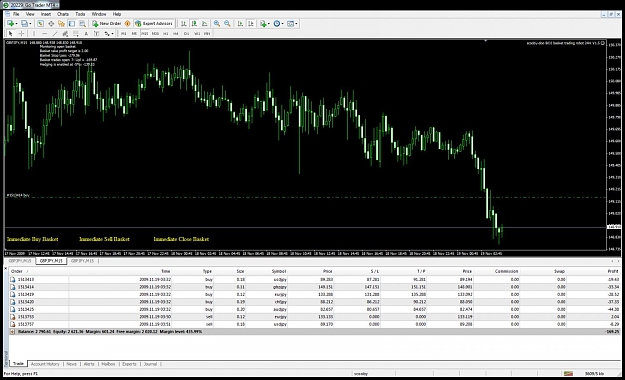This screenshot has width=625, height=380.
Task: Toggle the Market Watch window icon
Action: pos(40,24)
